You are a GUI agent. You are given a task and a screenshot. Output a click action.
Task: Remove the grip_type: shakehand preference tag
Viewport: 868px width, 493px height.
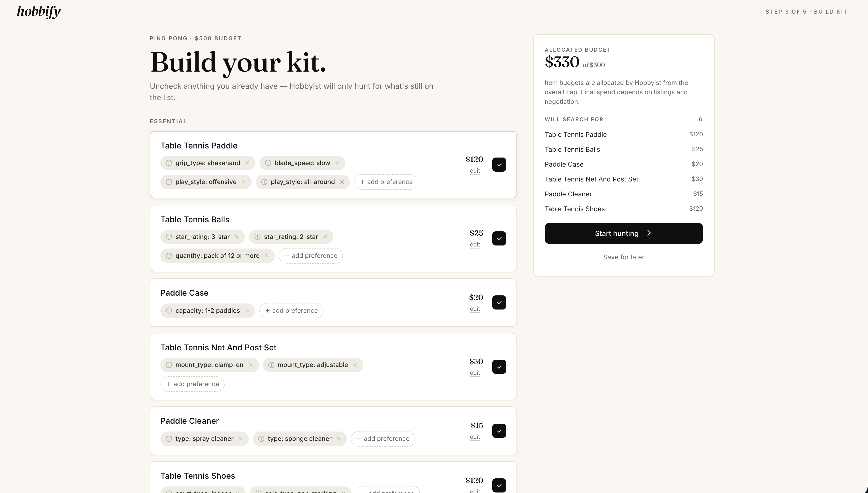(247, 163)
